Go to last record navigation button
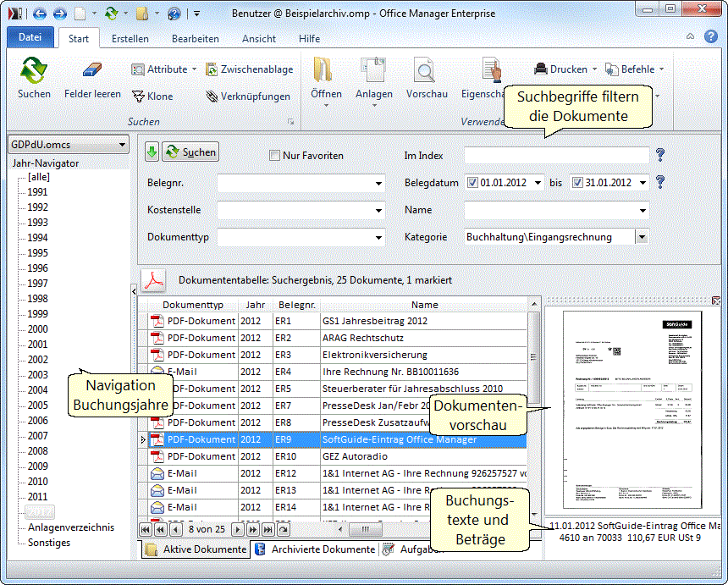 267,529
